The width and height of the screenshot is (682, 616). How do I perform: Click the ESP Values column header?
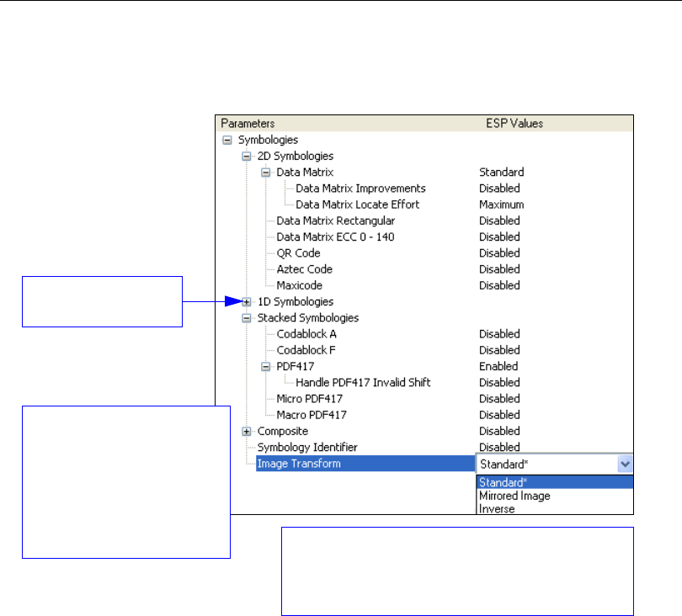click(x=514, y=124)
